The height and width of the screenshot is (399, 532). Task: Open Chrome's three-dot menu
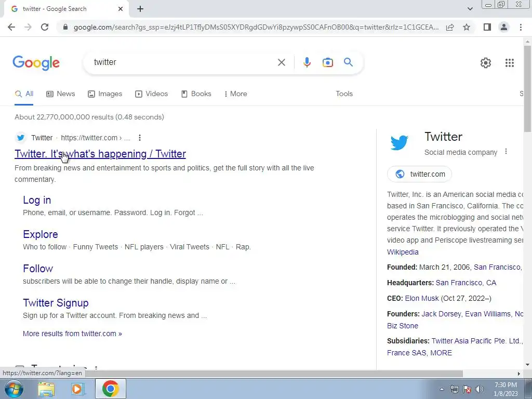point(521,27)
